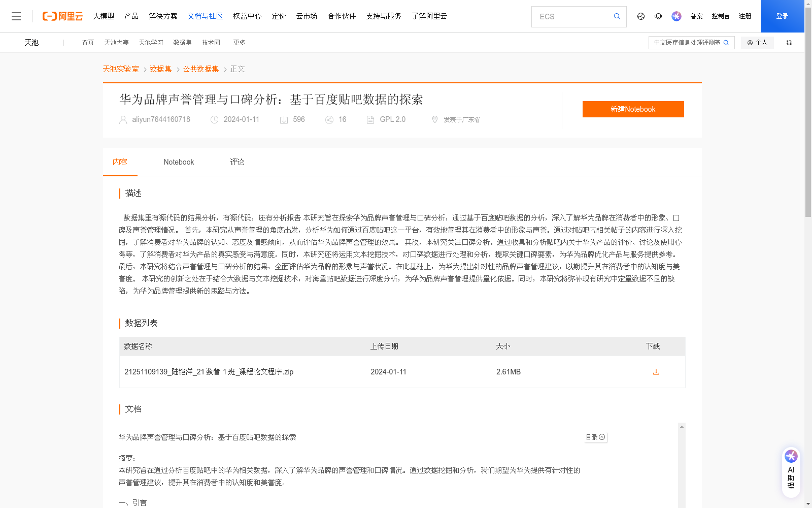Screen dimensions: 812x508
Task: Open the hamburger menu icon
Action: pyautogui.click(x=16, y=16)
